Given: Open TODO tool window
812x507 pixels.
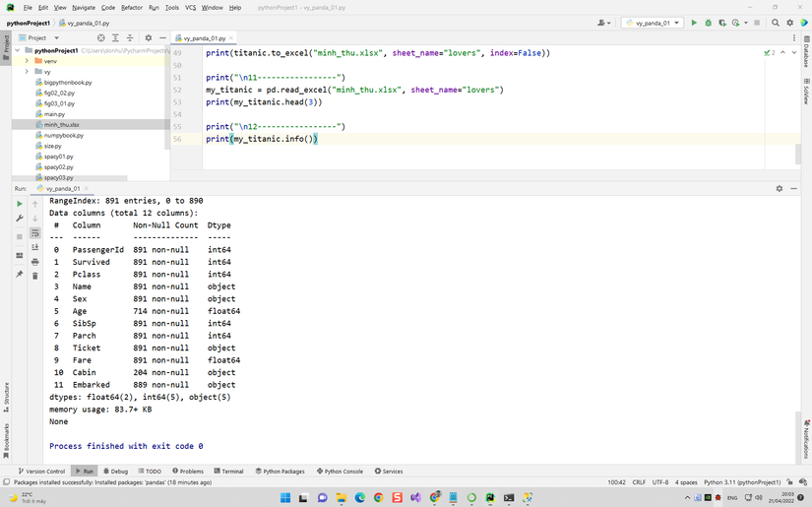Looking at the screenshot, I should coord(150,472).
